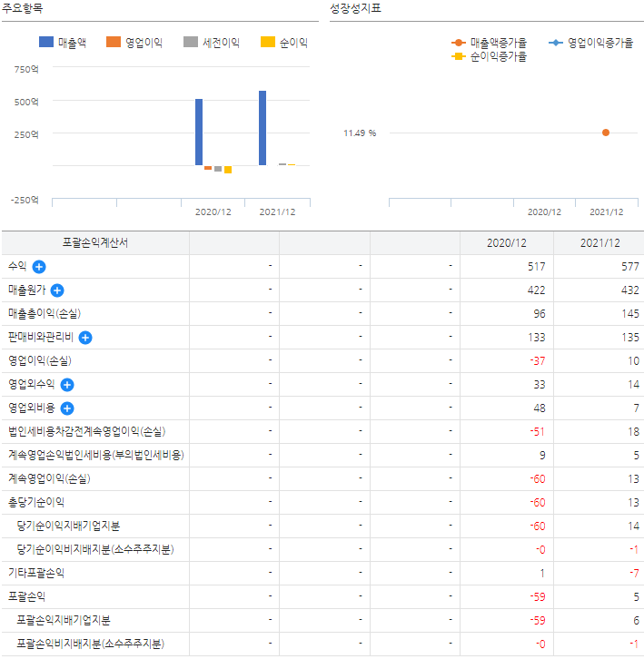644x659 pixels.
Task: Click the 판매비와관리비 value 135
Action: [x=630, y=337]
